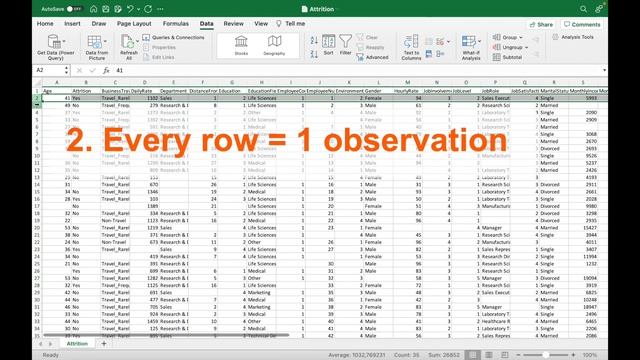Screen dimensions: 640x360
Task: Open the more options ellipsis in title bar
Action: click(x=160, y=9)
